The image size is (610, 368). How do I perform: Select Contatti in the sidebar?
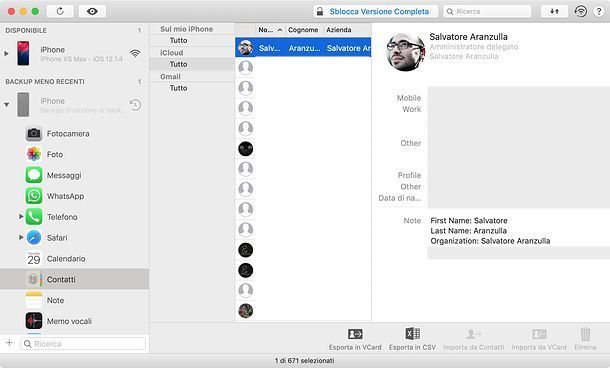point(74,279)
